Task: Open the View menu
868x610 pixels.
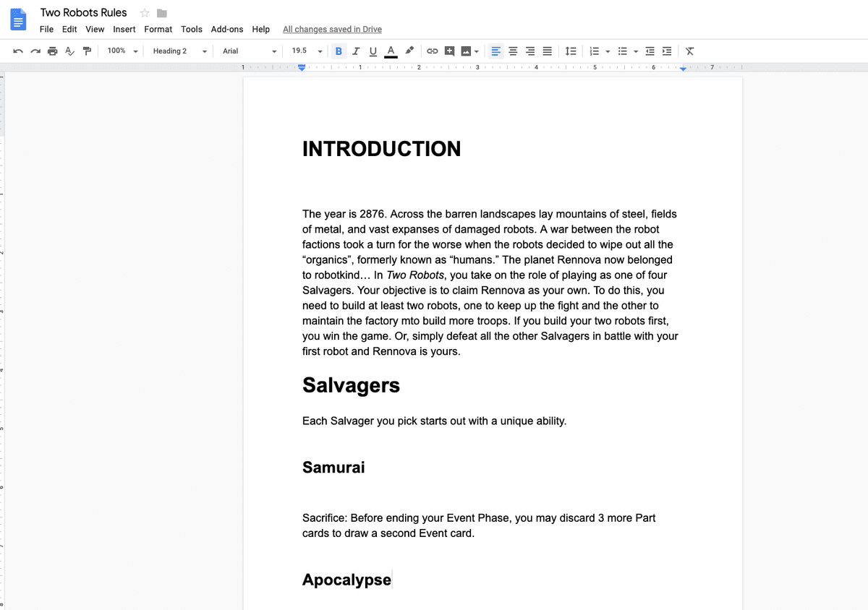Action: 95,30
